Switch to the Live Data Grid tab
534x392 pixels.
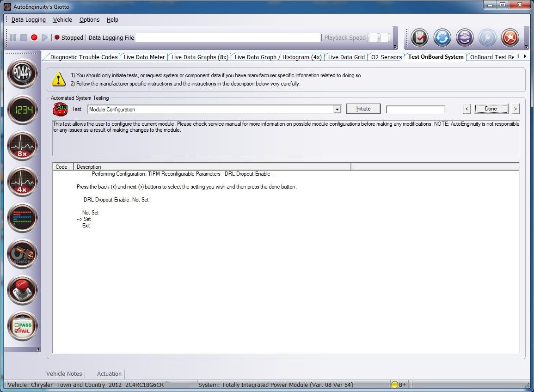pos(346,57)
